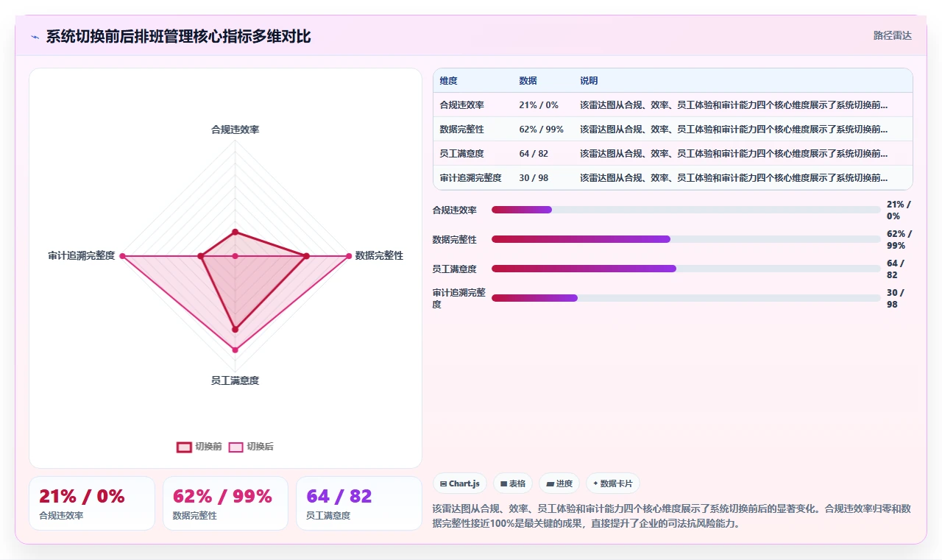Click the summary paragraph below the tag chips

[x=672, y=516]
